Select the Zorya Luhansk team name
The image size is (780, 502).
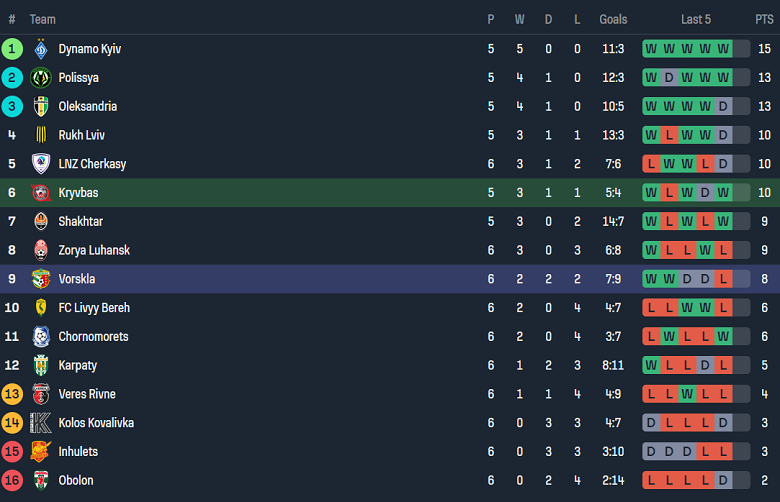pos(94,250)
